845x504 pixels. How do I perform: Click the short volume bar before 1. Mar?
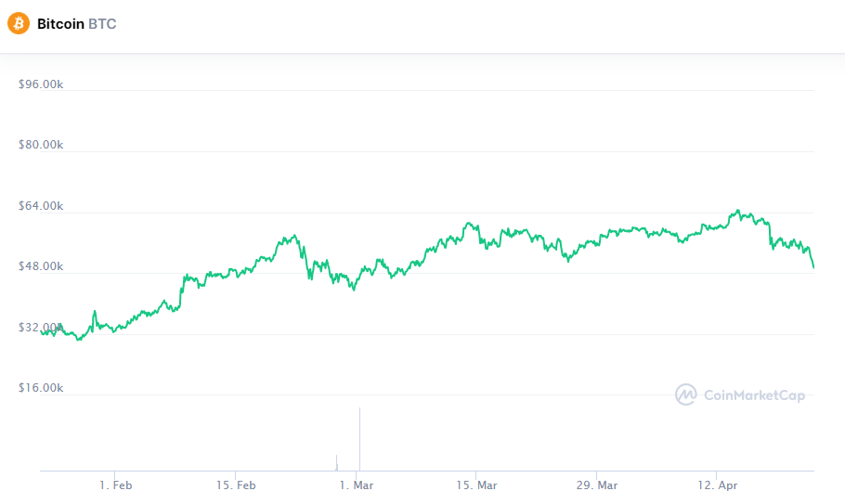click(x=336, y=463)
